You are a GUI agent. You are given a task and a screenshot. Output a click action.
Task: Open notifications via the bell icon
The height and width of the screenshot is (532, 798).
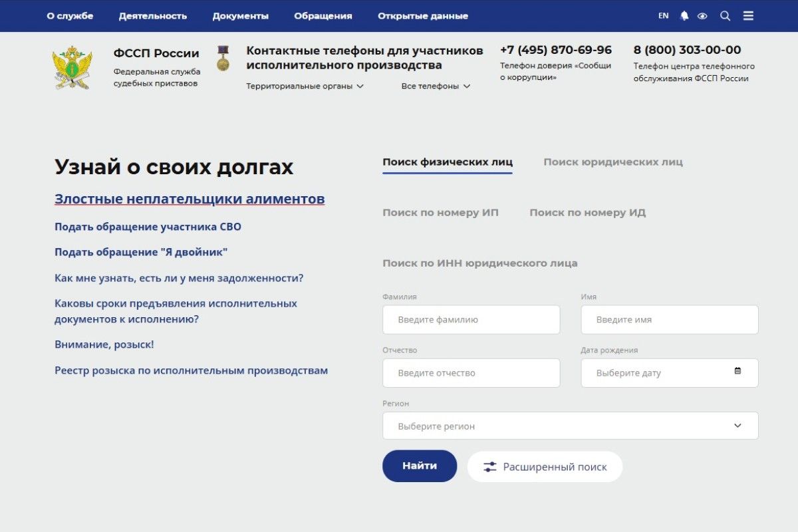685,15
